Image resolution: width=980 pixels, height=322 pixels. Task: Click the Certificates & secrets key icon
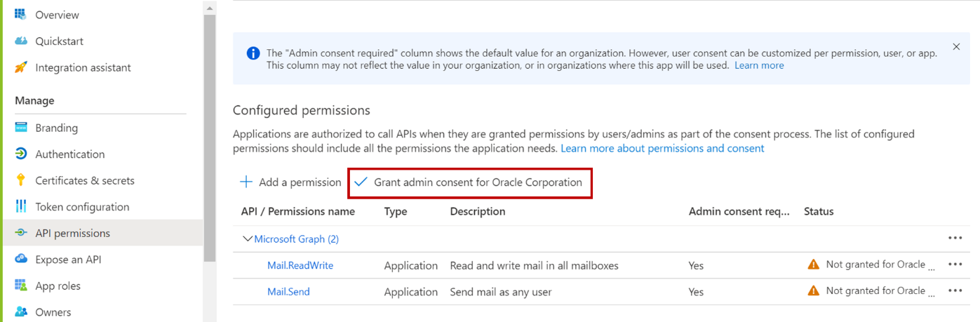coord(21,180)
